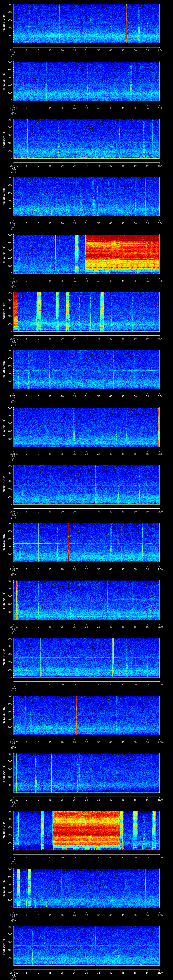The height and width of the screenshot is (980, 173).
Task: Click the "2:17:00" start time label
Action: tap(14, 972)
